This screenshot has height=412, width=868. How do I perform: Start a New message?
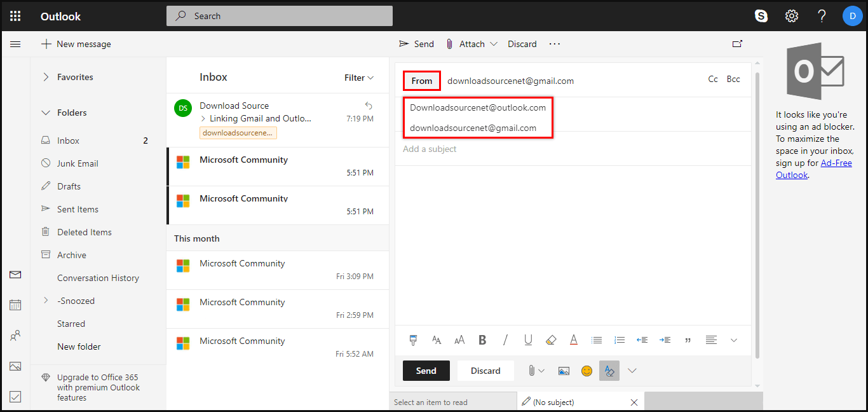pyautogui.click(x=76, y=44)
